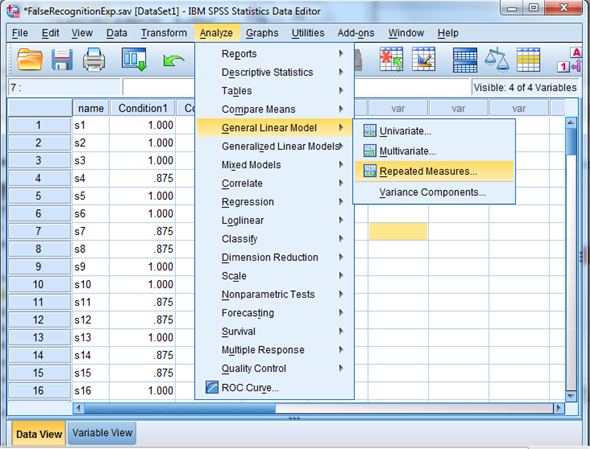Expand the Tables submenu
Screen dimensions: 590x449
point(275,91)
